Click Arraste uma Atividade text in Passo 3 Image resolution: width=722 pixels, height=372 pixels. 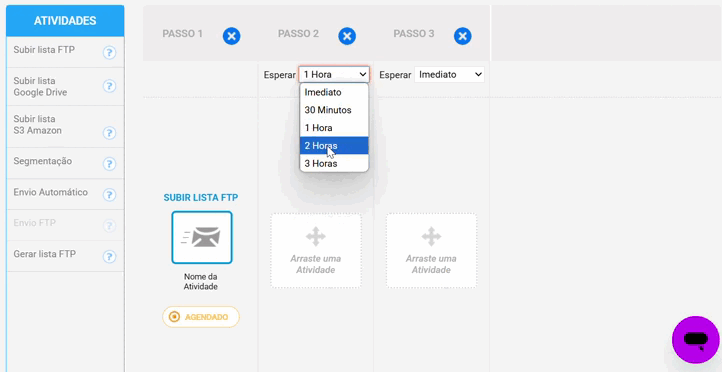pyautogui.click(x=431, y=264)
